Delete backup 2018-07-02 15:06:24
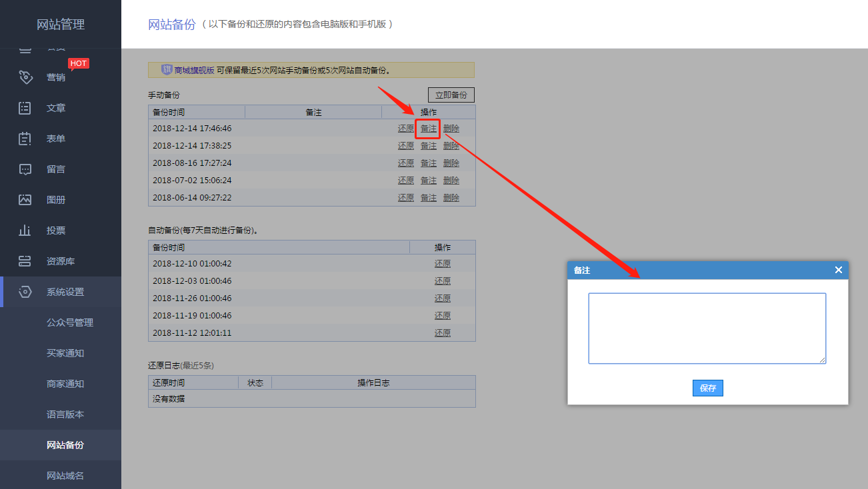Screen dimensions: 868x489 [x=451, y=181]
